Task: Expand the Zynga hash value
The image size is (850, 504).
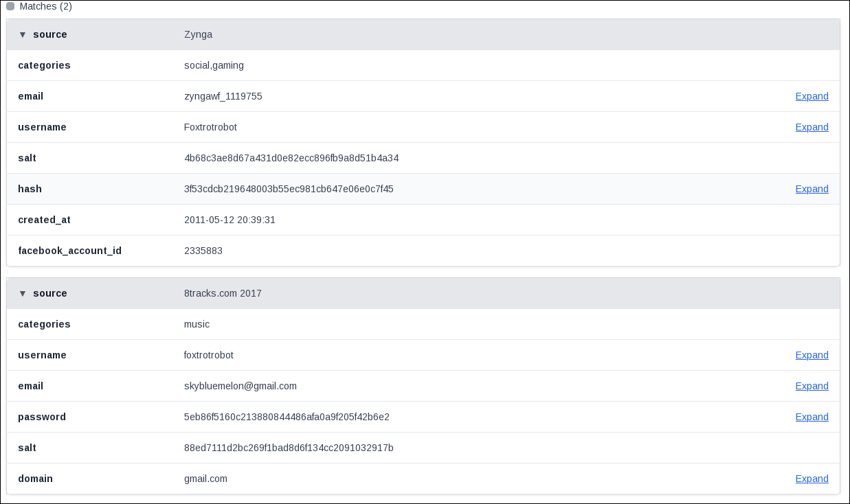Action: (x=812, y=189)
